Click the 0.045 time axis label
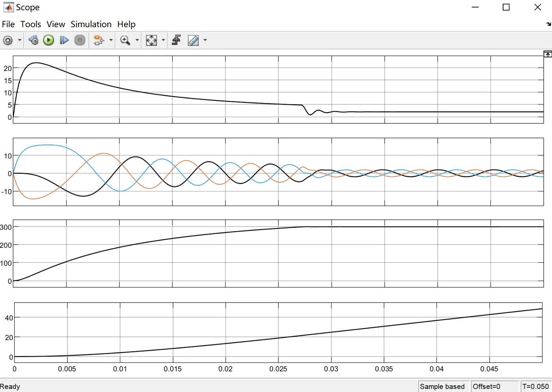The image size is (552, 392). [489, 369]
